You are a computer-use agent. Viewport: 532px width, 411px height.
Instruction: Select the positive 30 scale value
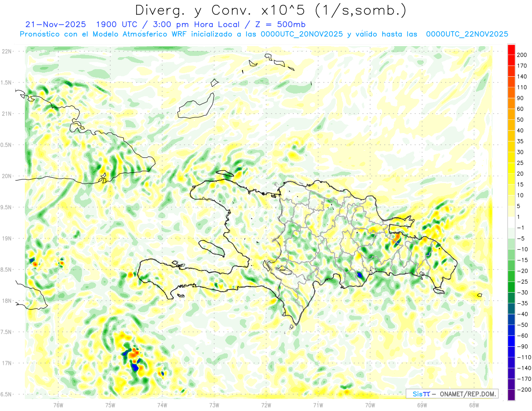[520, 152]
